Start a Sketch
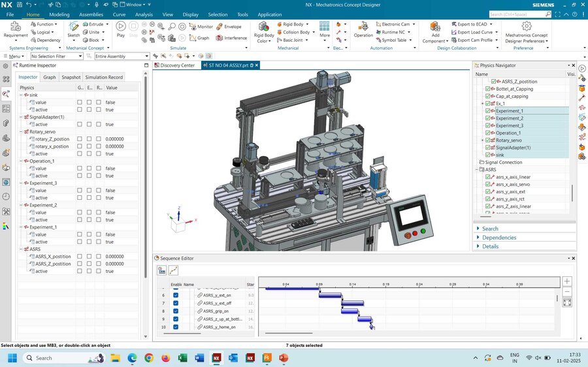 [x=73, y=29]
